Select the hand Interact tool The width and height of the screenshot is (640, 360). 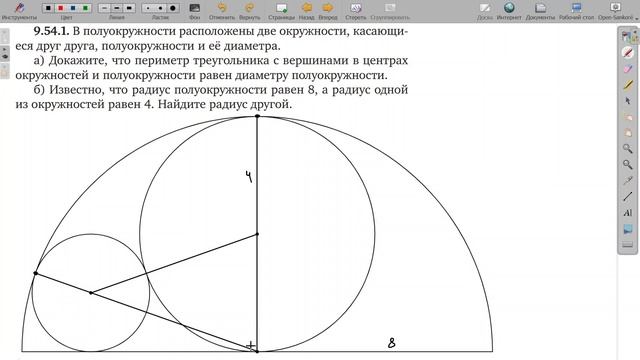tap(628, 117)
